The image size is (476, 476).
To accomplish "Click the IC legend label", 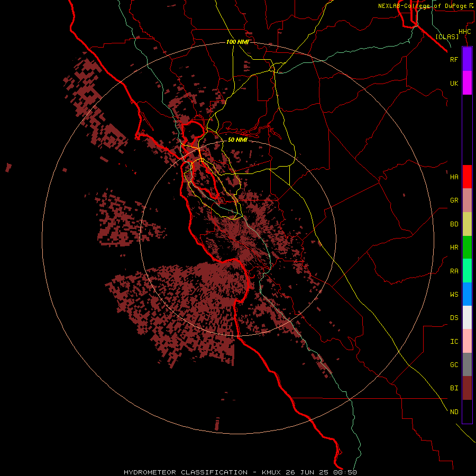I will pos(454,342).
